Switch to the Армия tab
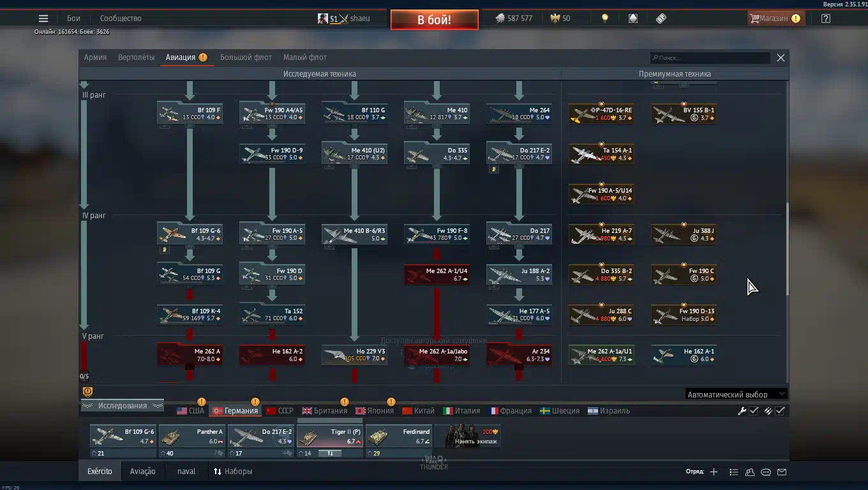 click(95, 57)
